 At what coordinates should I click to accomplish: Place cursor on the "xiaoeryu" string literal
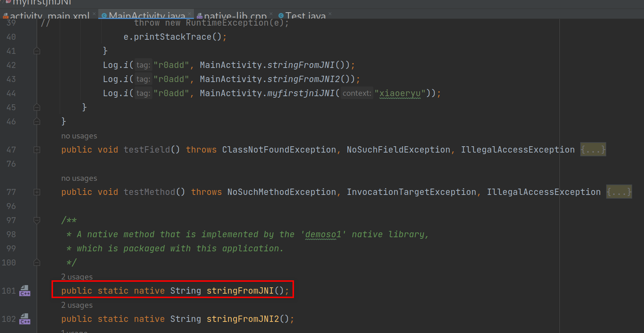[x=400, y=93]
